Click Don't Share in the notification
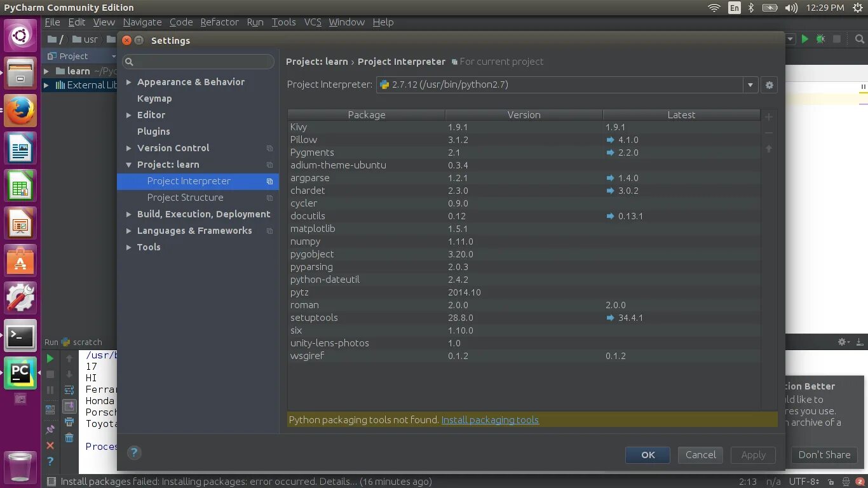The width and height of the screenshot is (868, 488). point(824,455)
